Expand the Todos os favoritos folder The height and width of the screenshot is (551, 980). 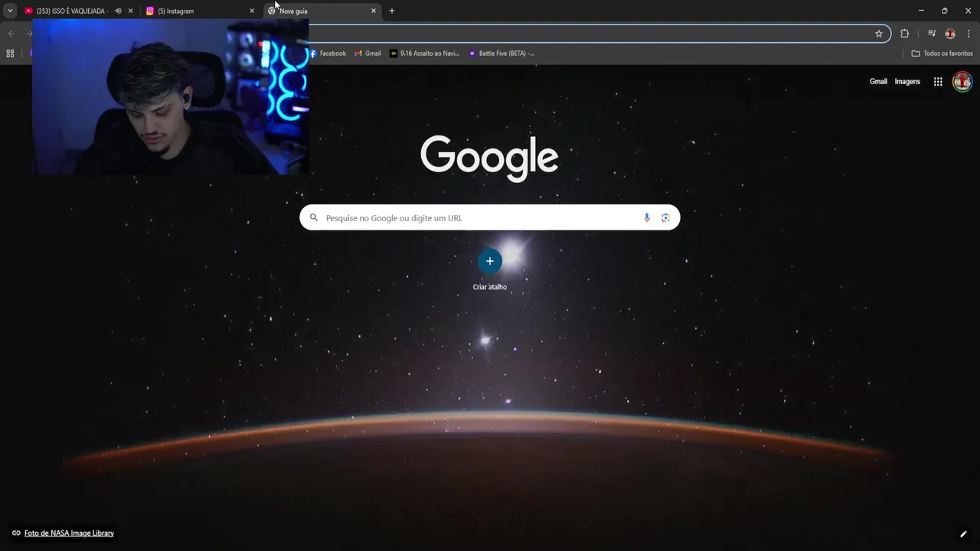(942, 54)
